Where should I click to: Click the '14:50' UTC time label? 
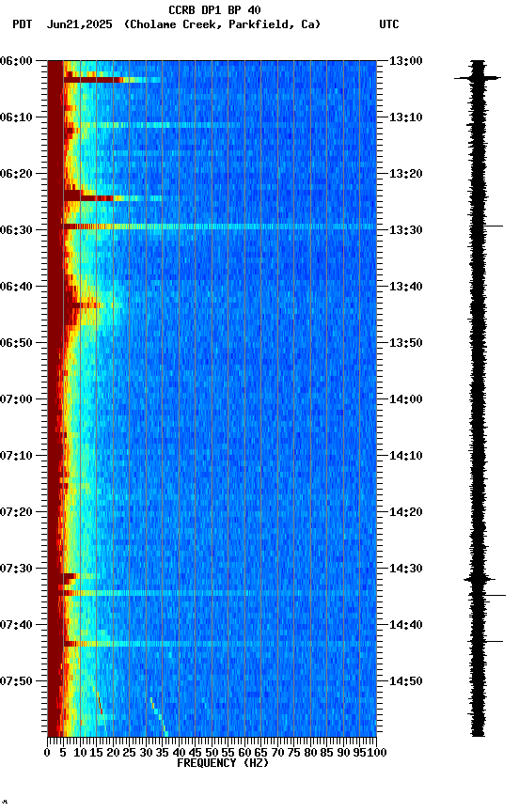(406, 681)
